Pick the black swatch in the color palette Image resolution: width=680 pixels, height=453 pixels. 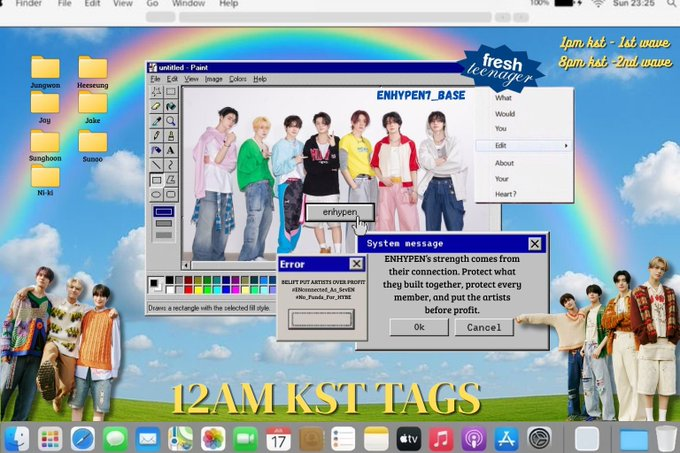click(x=169, y=280)
